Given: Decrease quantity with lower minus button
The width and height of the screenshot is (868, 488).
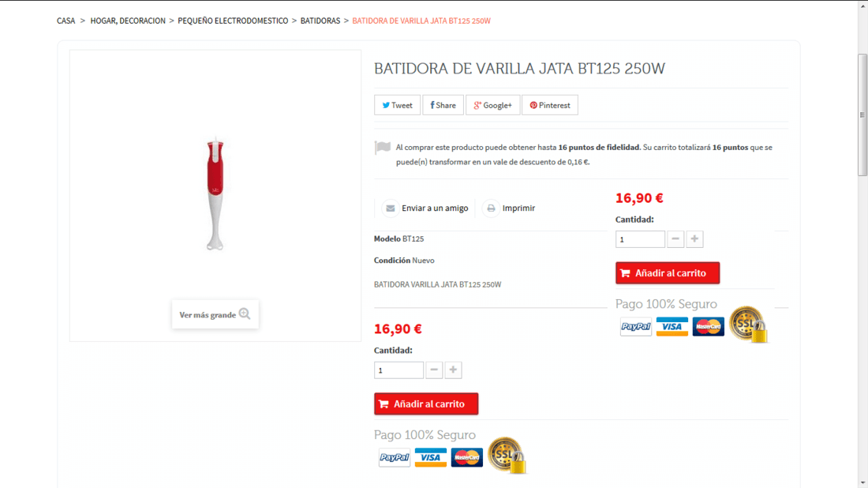Looking at the screenshot, I should [434, 370].
